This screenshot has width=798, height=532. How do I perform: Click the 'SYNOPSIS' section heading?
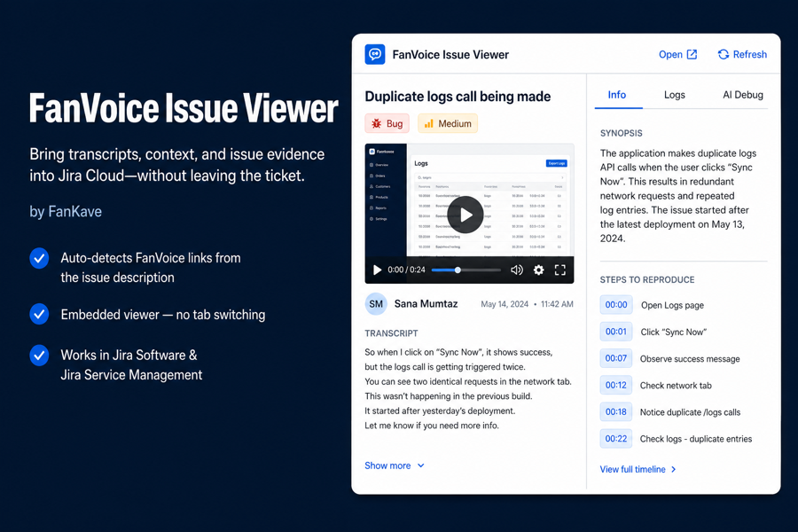pyautogui.click(x=621, y=133)
